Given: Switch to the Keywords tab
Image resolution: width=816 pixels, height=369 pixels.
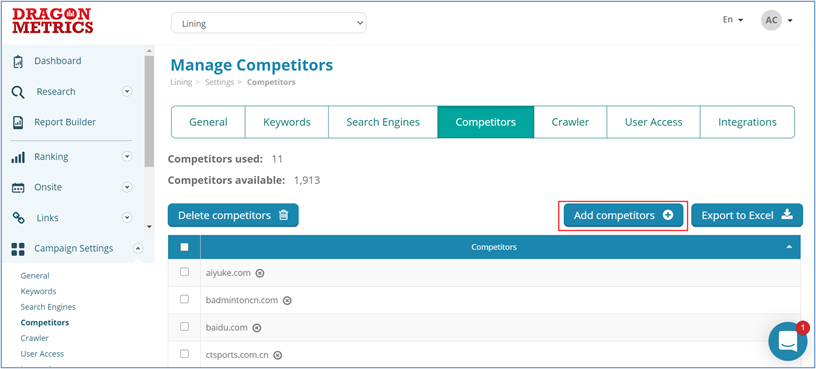Looking at the screenshot, I should click(x=287, y=122).
